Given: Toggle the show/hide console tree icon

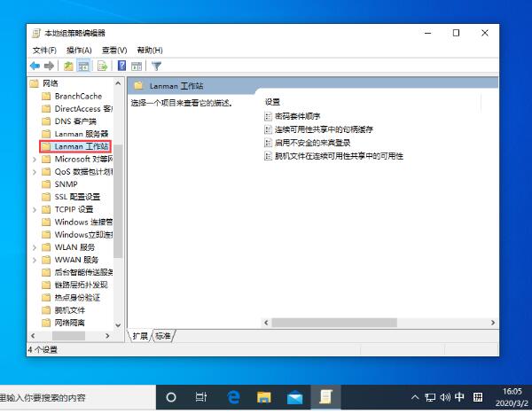Looking at the screenshot, I should 83,66.
